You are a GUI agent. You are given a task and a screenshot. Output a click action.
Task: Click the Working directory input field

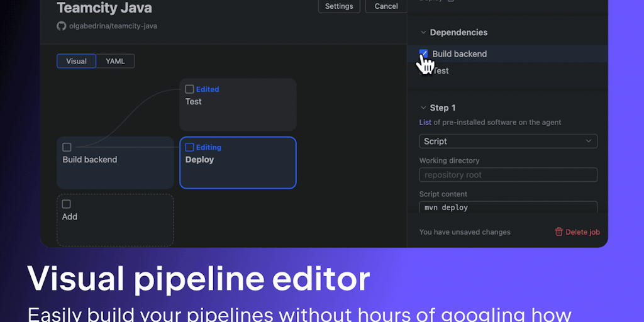point(508,175)
